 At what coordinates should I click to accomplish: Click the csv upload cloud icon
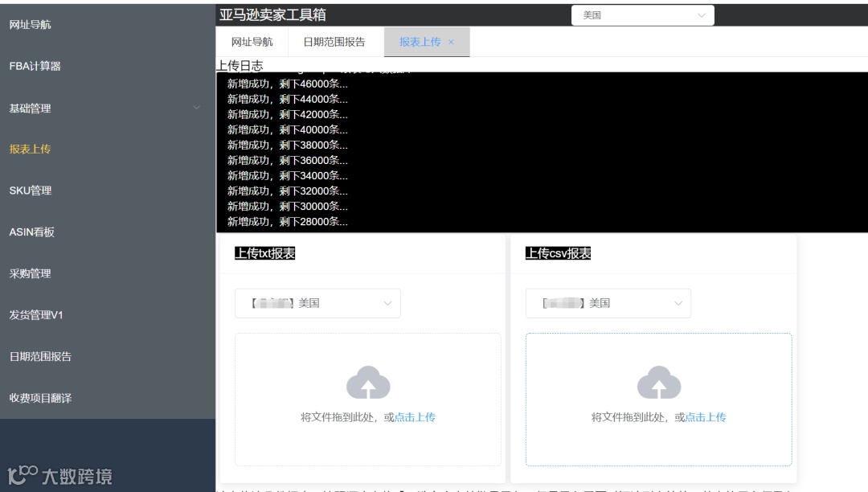click(x=659, y=383)
